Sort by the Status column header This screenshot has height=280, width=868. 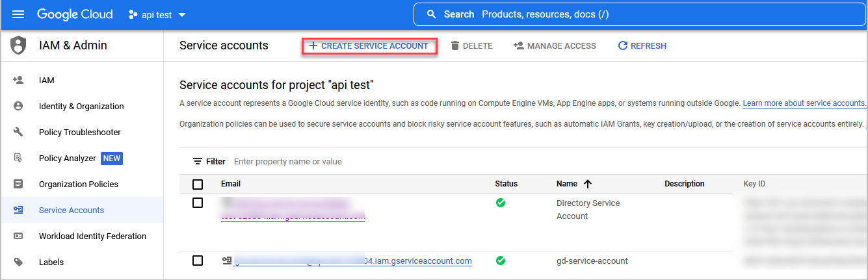(506, 184)
